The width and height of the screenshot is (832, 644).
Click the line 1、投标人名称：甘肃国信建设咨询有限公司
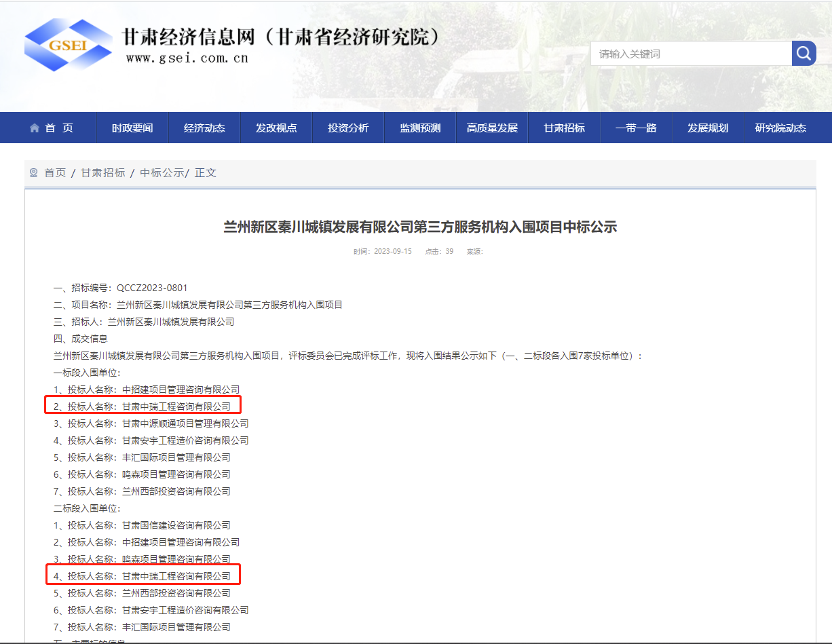[x=143, y=525]
